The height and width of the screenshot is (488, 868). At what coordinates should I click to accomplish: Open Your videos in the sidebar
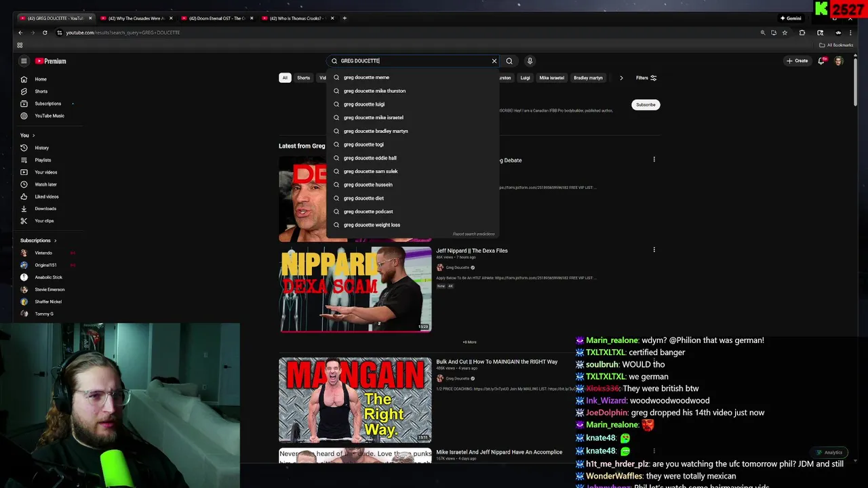(45, 172)
